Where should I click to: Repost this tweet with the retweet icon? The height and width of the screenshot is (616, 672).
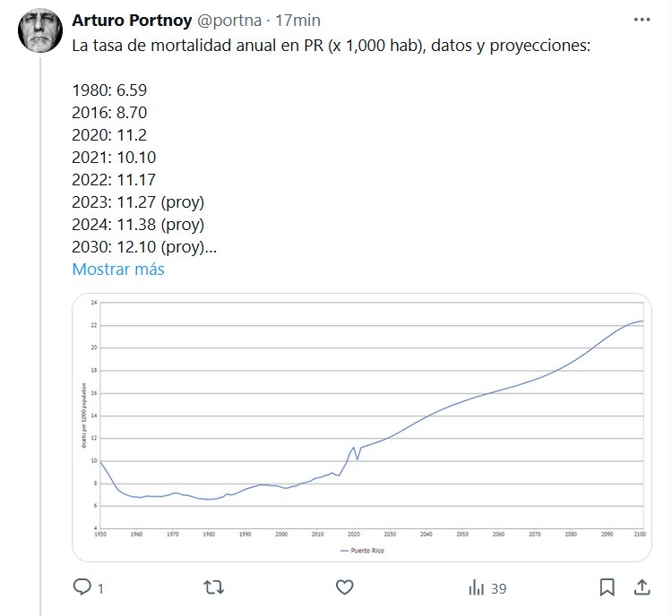tap(214, 587)
